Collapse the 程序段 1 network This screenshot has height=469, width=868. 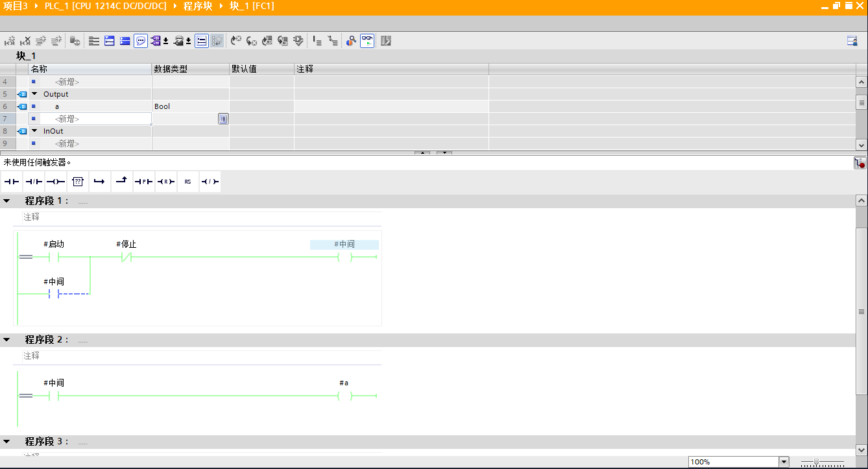pos(6,201)
